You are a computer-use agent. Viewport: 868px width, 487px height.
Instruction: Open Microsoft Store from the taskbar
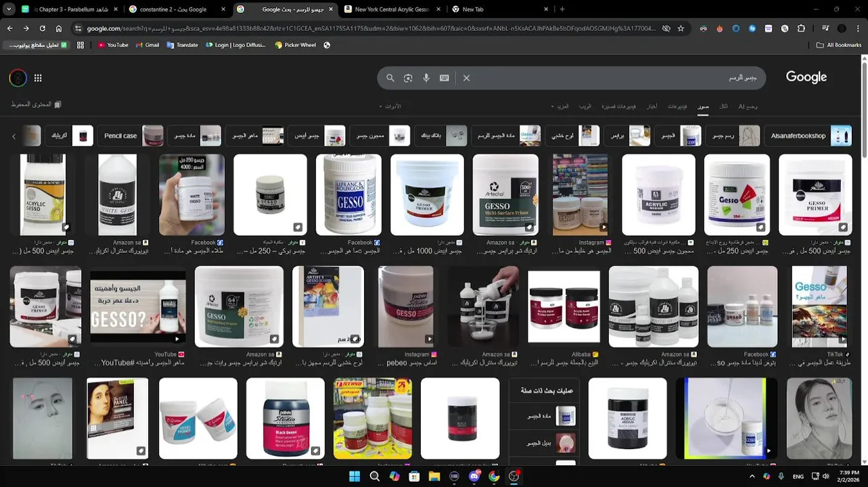tap(414, 476)
